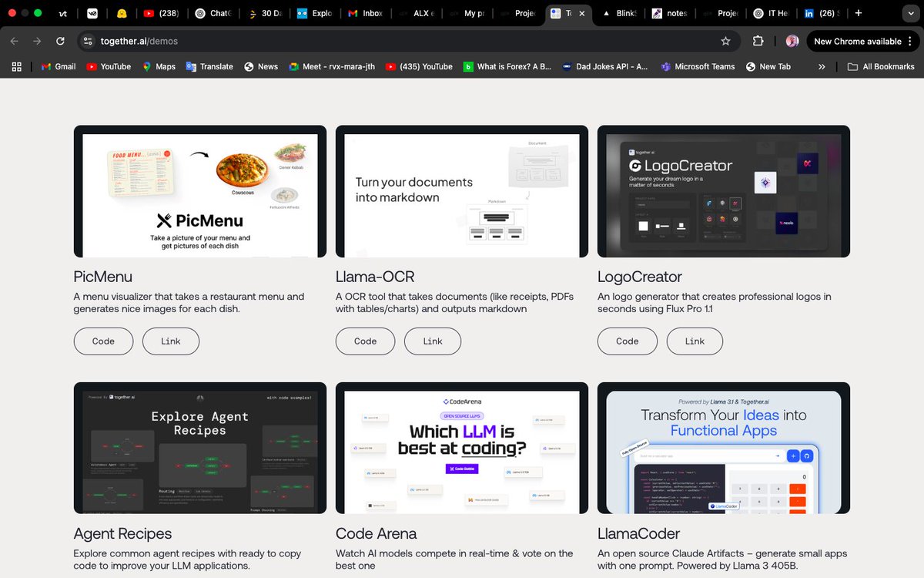This screenshot has height=578, width=924.
Task: Click the apps grid icon on bookmarks bar
Action: pos(16,66)
